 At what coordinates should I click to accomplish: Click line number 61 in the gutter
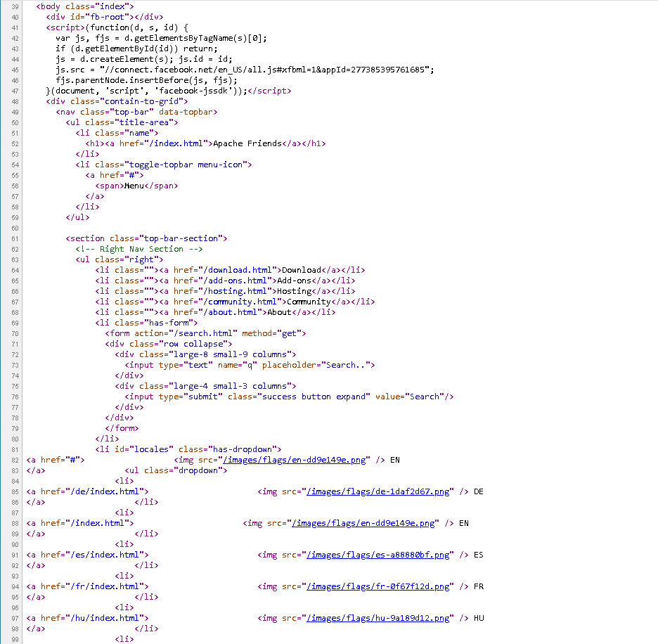click(15, 239)
